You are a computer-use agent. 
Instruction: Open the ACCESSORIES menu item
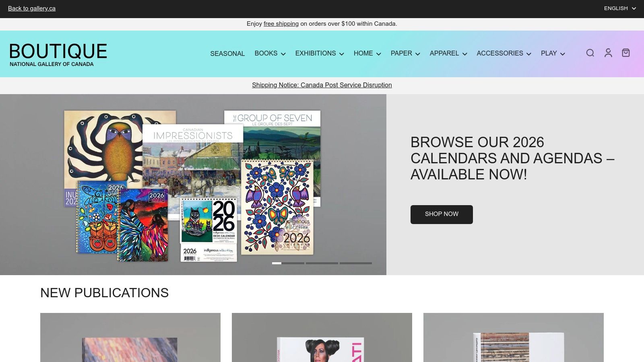(500, 53)
